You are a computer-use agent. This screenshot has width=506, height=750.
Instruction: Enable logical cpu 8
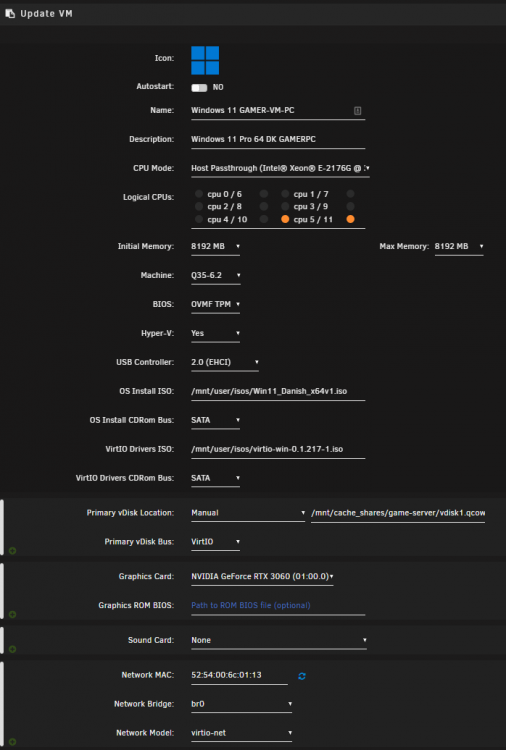[264, 206]
